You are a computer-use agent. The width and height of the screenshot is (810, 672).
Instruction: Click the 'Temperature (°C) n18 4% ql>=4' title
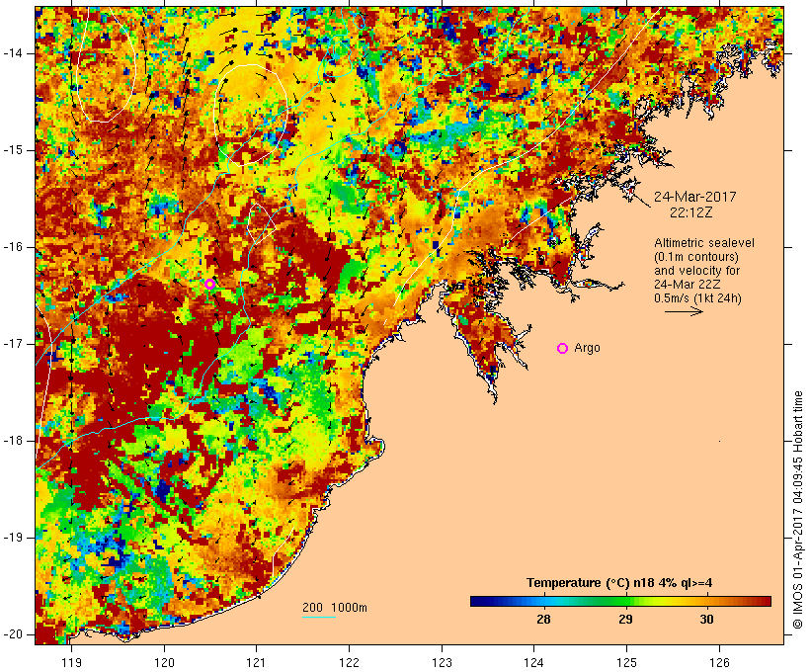619,583
